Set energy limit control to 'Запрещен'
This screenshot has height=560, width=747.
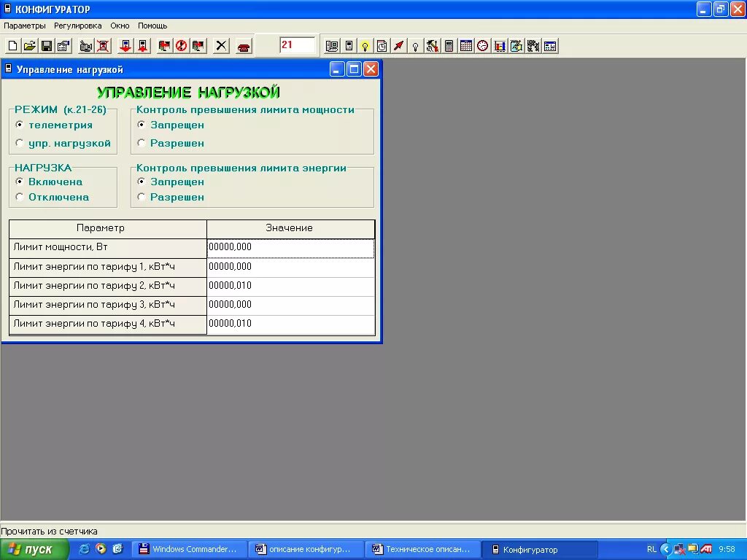142,182
